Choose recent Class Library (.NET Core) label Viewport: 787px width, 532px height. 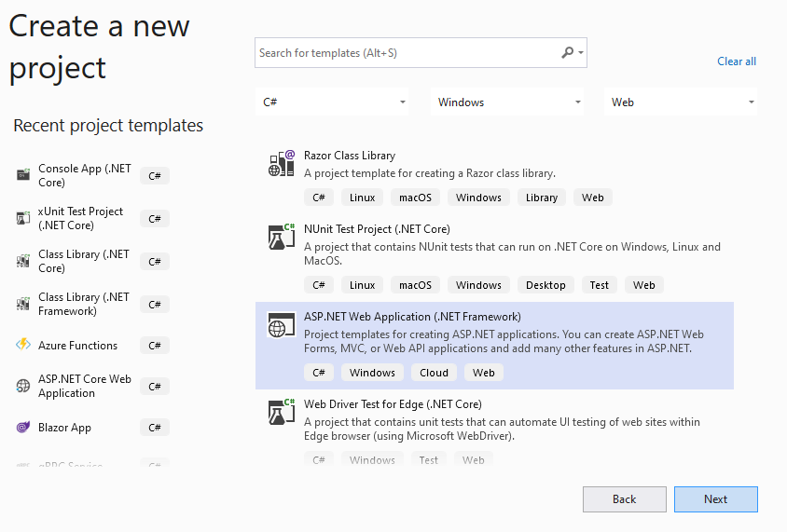(84, 261)
